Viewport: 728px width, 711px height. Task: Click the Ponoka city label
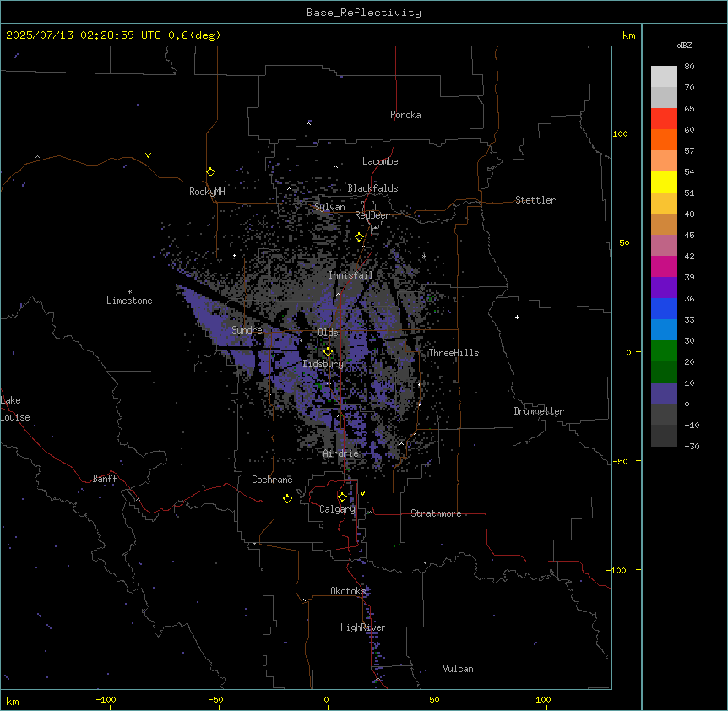pos(405,115)
